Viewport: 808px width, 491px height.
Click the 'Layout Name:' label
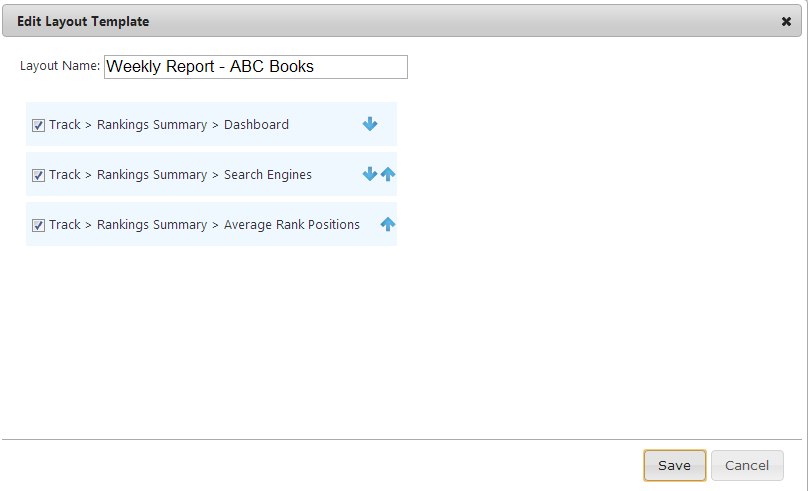[60, 67]
